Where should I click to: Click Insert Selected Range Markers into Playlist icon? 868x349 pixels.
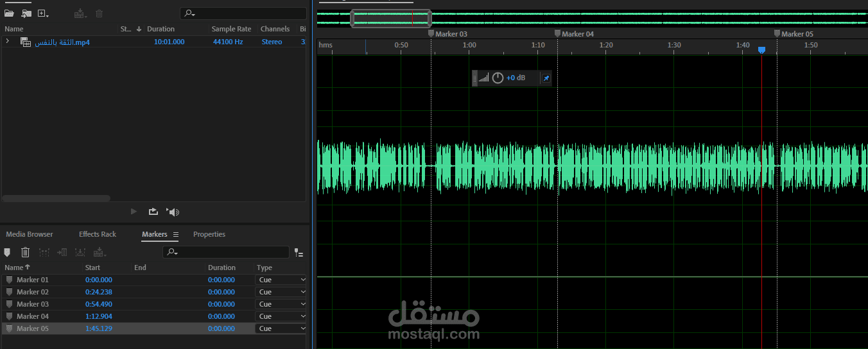pos(62,253)
